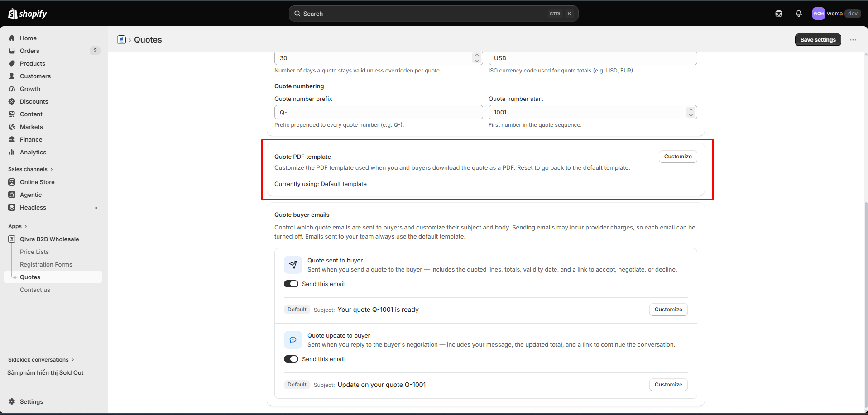Focus the Quote number prefix field
This screenshot has width=868, height=415.
(379, 112)
